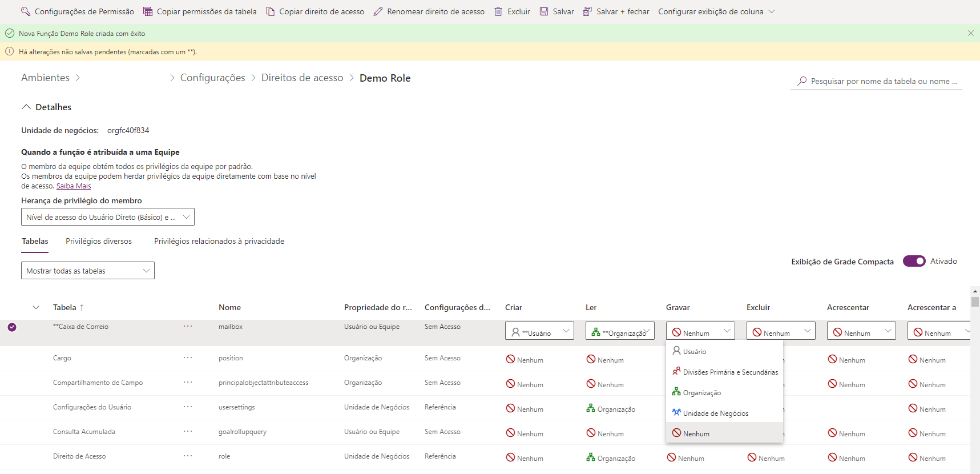Dismiss the green success notification
The height and width of the screenshot is (474, 980).
point(971,33)
